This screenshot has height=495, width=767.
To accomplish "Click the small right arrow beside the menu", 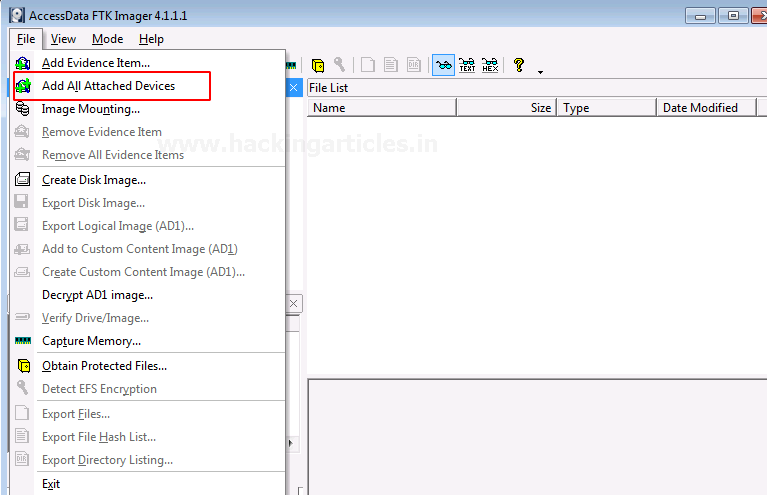I will click(x=291, y=443).
